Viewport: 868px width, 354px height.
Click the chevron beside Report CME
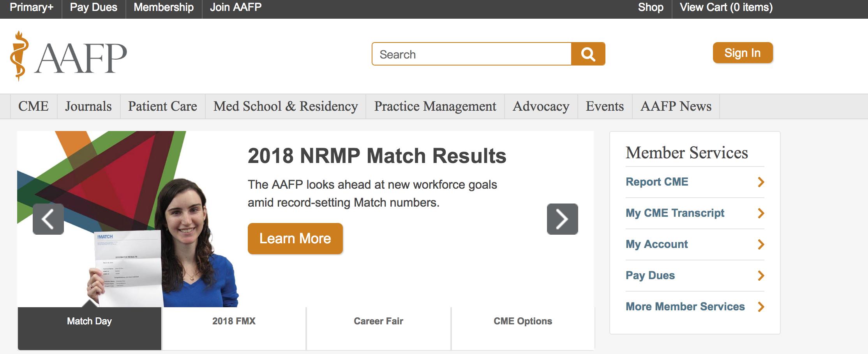pyautogui.click(x=761, y=182)
